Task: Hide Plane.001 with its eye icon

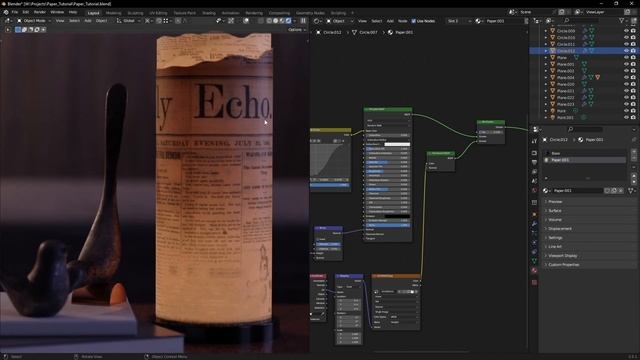Action: [x=626, y=64]
